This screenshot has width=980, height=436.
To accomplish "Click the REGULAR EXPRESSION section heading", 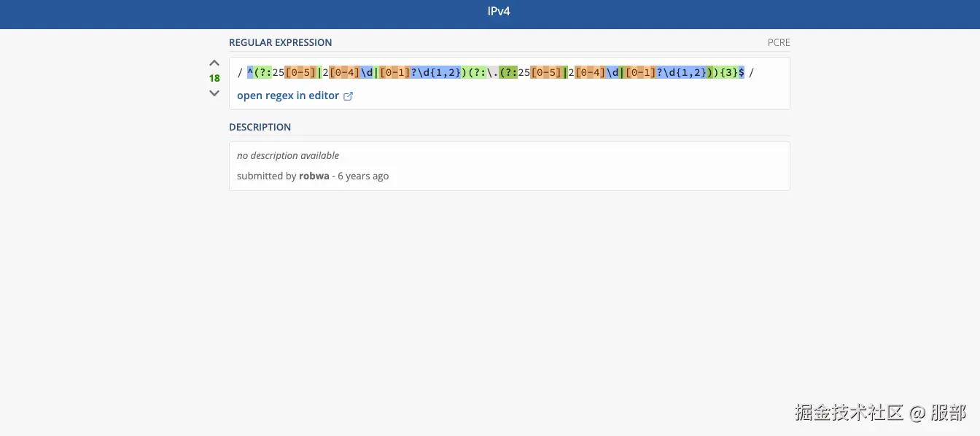I will [x=280, y=42].
